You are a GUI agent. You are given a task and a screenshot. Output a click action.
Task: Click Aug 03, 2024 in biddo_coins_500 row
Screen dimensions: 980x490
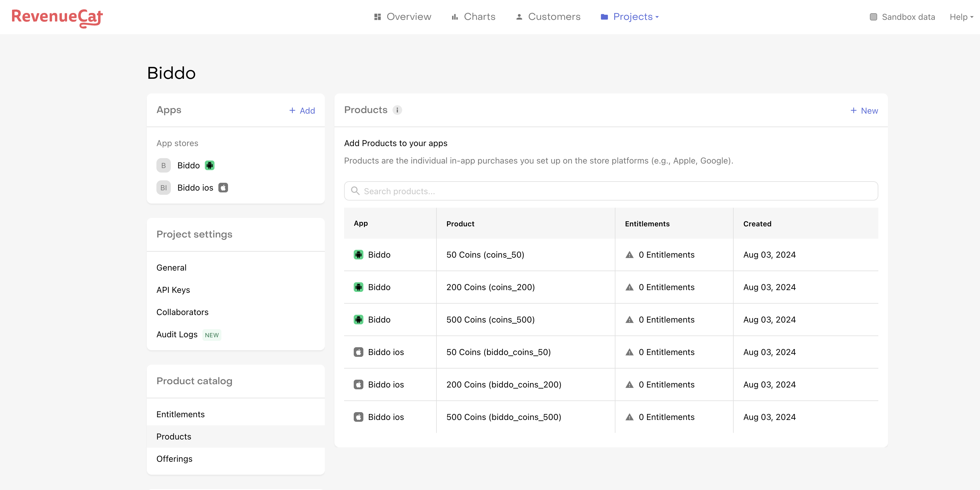769,417
